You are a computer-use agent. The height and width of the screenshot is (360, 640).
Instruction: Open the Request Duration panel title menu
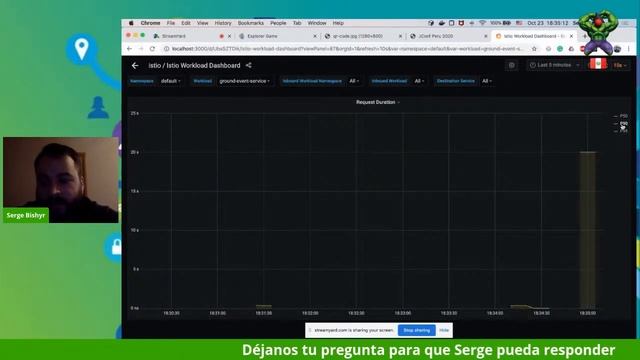pos(378,102)
